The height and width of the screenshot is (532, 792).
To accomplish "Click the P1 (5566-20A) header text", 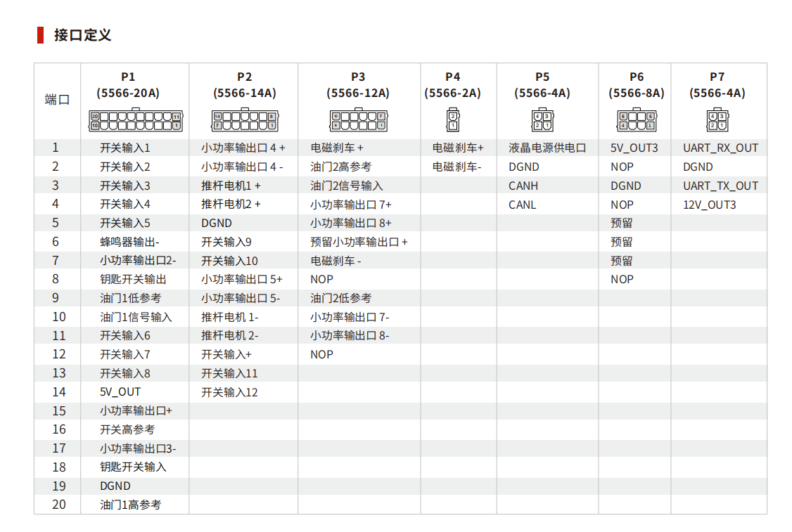I will click(128, 85).
